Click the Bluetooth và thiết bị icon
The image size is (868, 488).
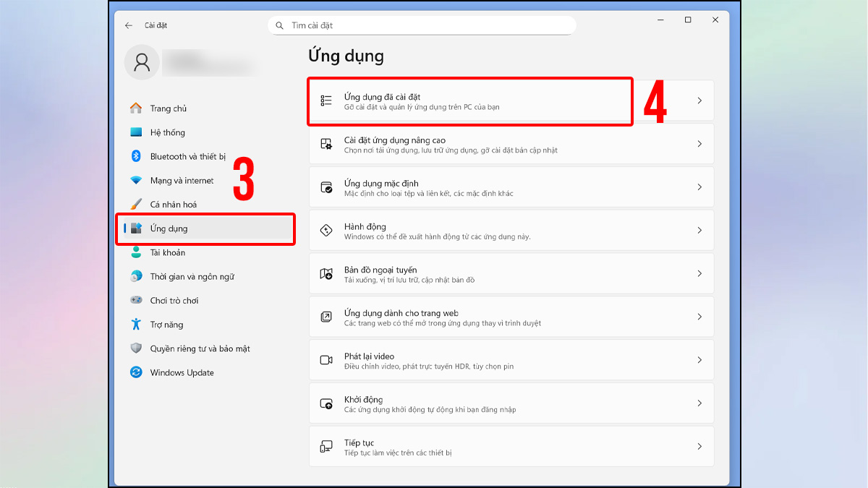136,156
